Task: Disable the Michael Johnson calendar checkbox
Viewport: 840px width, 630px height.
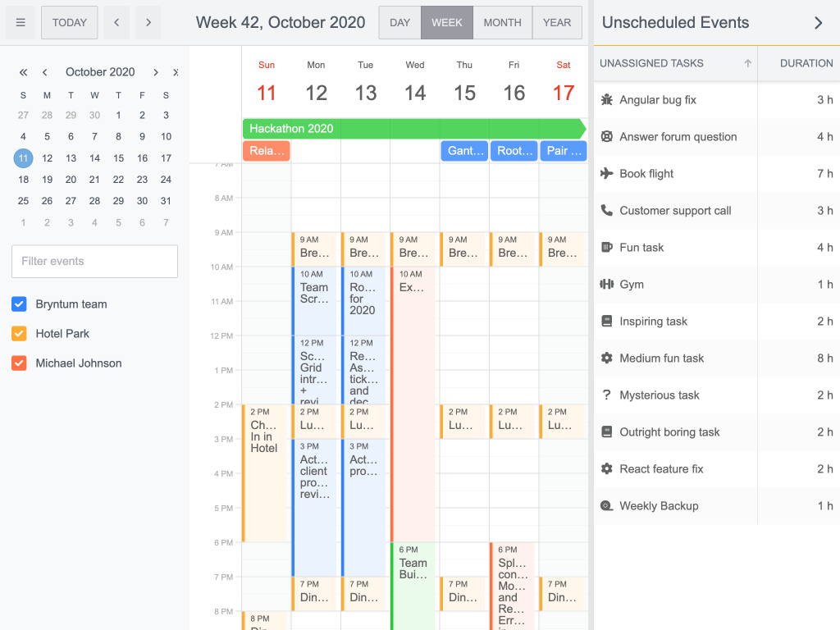Action: click(x=19, y=363)
